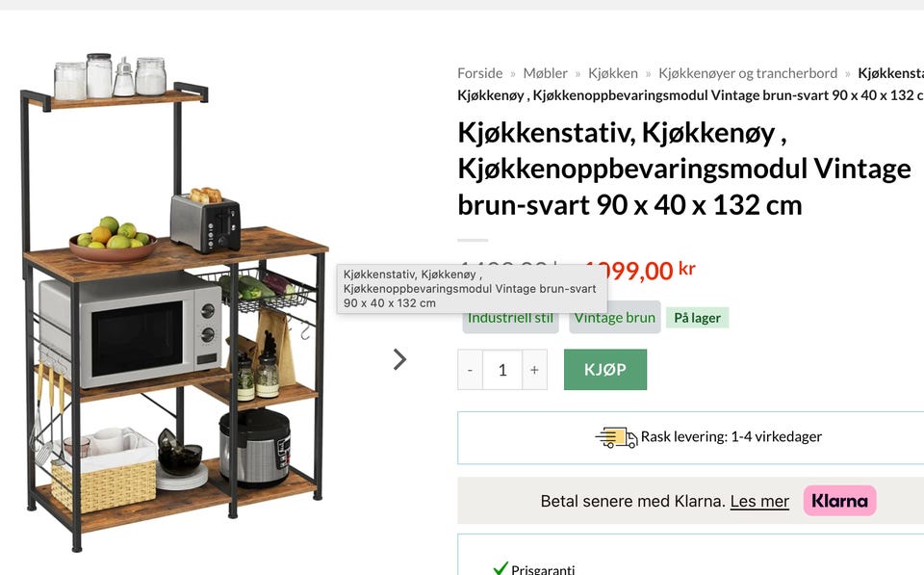Increase quantity with plus button
This screenshot has height=575, width=924.
[534, 370]
